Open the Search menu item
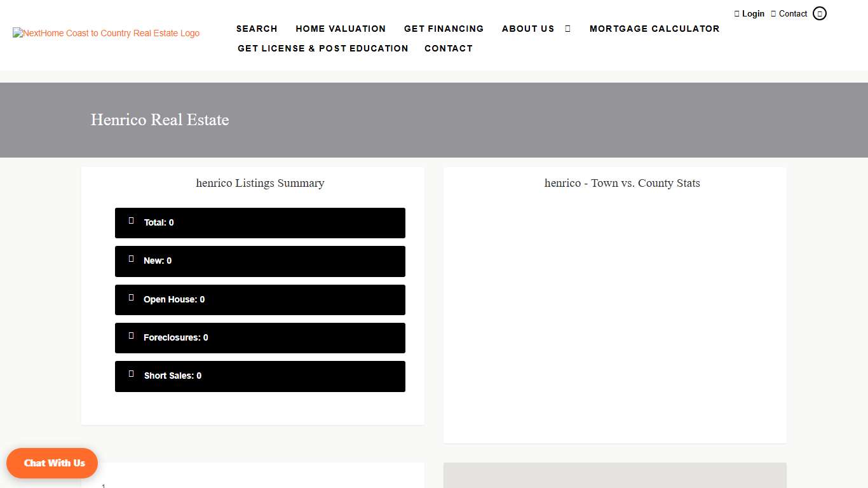 pyautogui.click(x=257, y=29)
